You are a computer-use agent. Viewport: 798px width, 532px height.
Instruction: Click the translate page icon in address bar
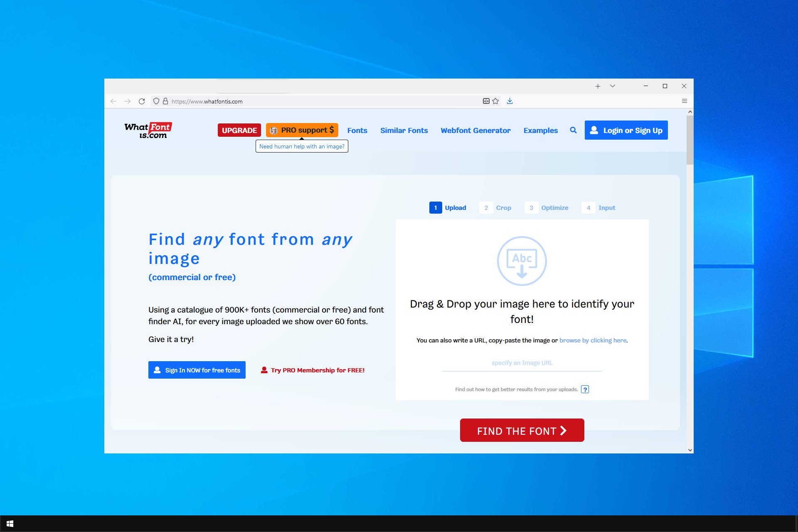(x=486, y=101)
